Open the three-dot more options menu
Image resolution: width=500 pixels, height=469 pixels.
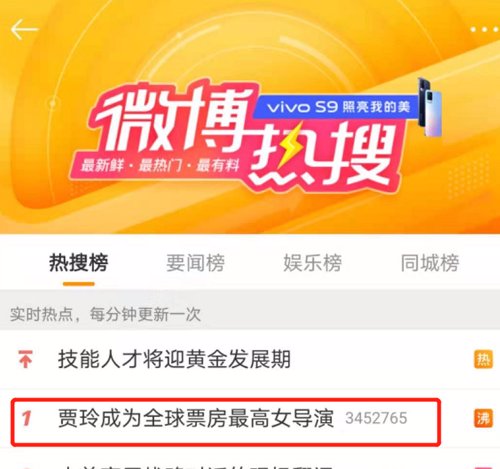click(x=485, y=30)
